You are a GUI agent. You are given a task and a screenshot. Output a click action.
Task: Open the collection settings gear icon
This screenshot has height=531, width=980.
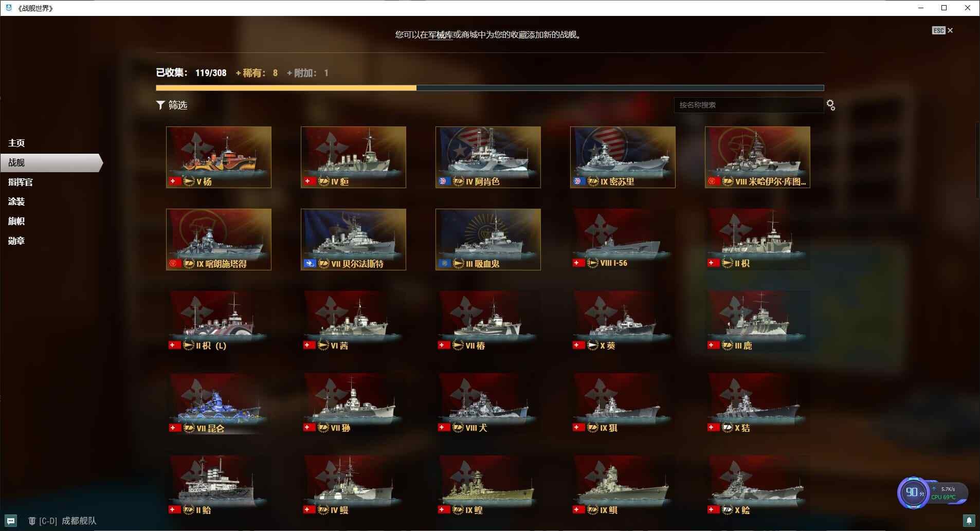coord(830,105)
